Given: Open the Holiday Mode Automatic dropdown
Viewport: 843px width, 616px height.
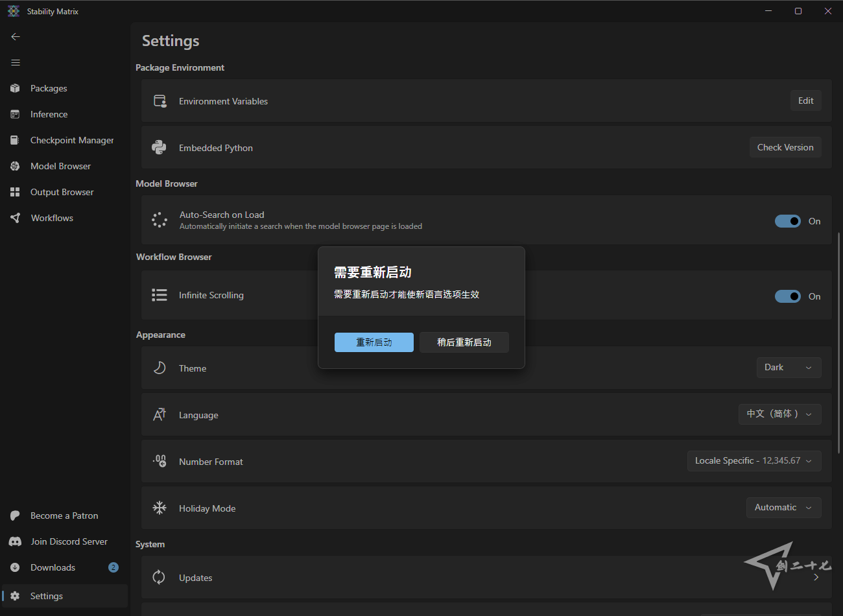Looking at the screenshot, I should 784,508.
